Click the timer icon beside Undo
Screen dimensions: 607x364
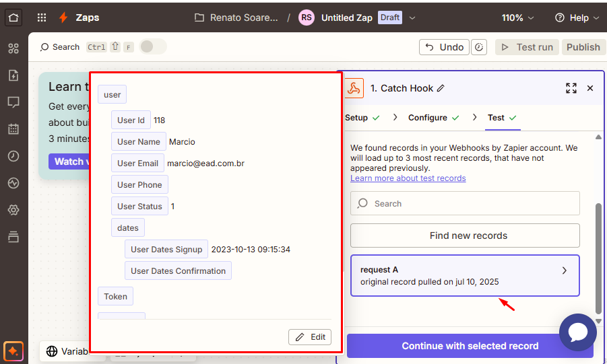click(x=479, y=47)
